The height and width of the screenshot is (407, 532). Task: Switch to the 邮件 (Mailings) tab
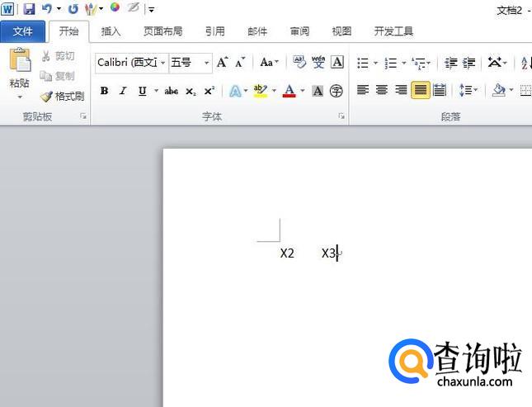[257, 31]
